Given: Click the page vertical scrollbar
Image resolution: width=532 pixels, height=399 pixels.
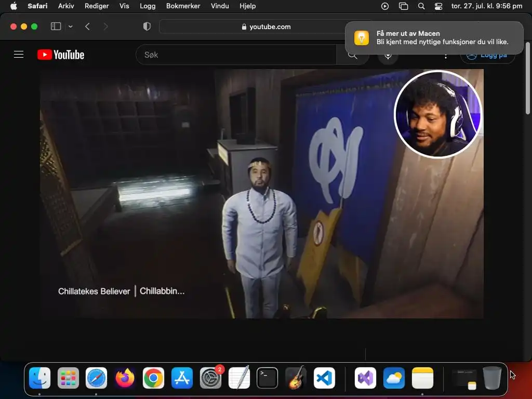Looking at the screenshot, I should coord(528,78).
